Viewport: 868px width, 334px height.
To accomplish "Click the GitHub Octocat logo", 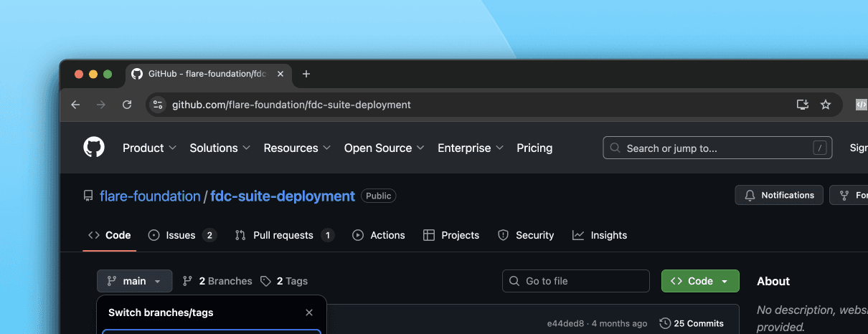I will (94, 148).
